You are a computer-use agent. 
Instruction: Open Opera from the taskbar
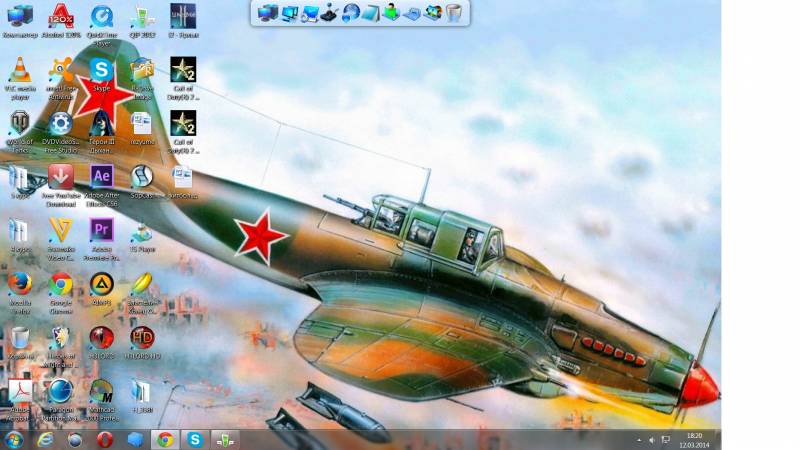click(105, 440)
